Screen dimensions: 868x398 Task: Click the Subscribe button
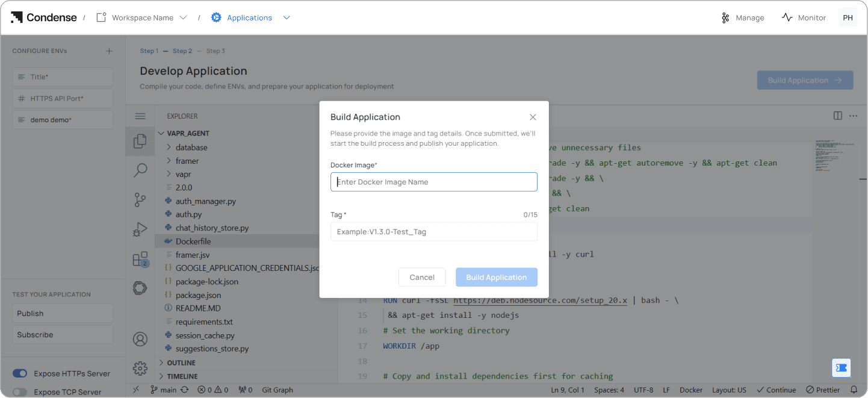tap(63, 335)
